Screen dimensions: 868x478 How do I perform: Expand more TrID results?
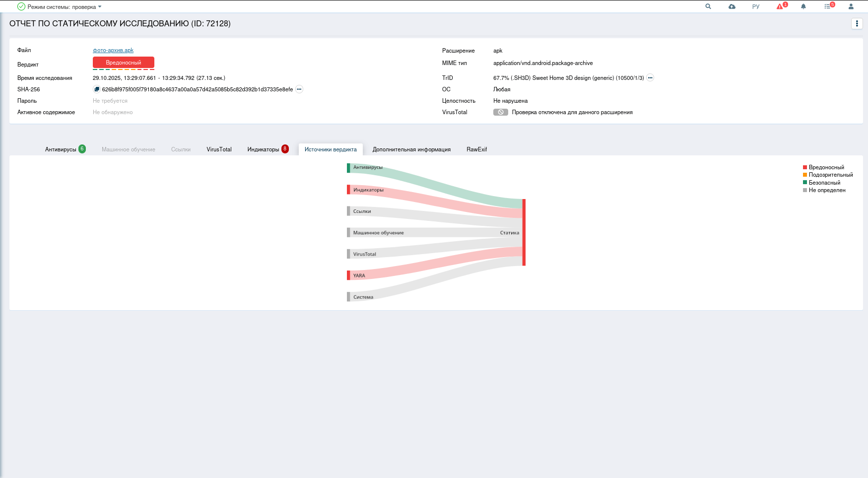click(650, 78)
